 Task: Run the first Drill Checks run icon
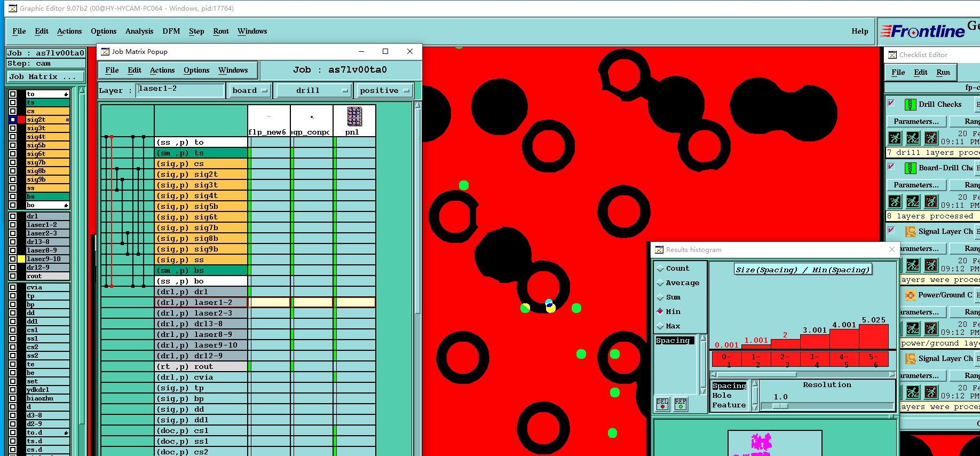[895, 138]
